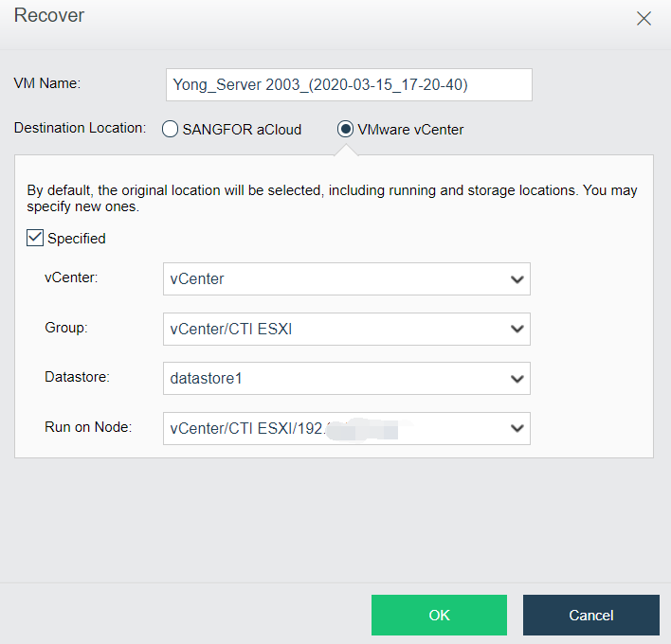Click the 'Recover' dialog title
The width and height of the screenshot is (671, 644).
point(49,15)
